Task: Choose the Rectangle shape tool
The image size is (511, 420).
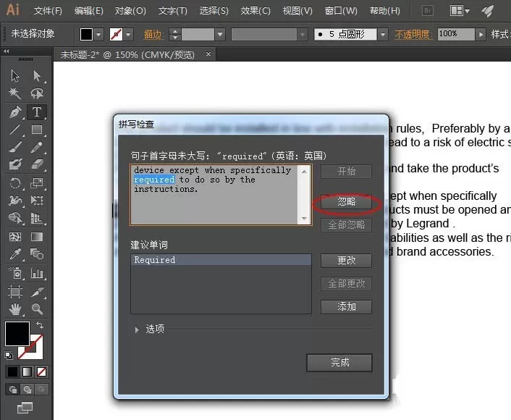Action: 36,130
